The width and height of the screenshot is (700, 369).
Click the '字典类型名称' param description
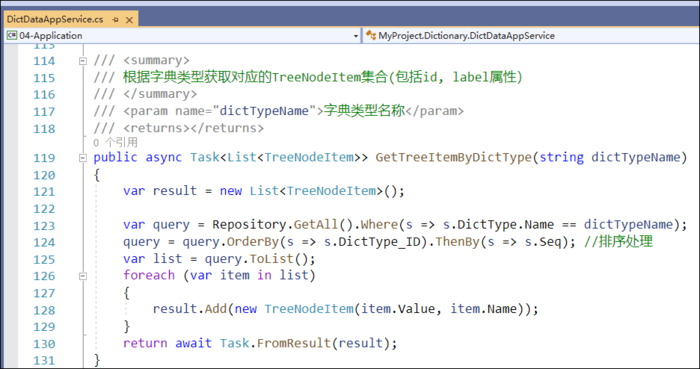pyautogui.click(x=364, y=111)
